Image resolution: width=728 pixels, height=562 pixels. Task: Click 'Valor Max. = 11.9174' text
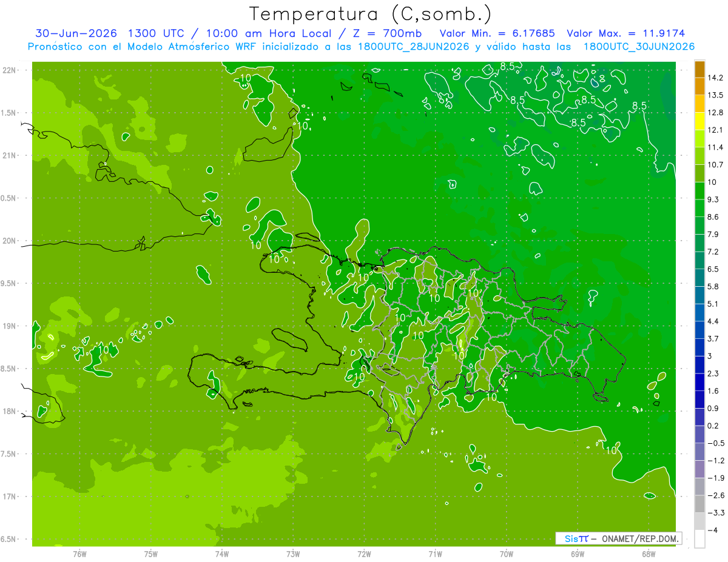(x=626, y=33)
